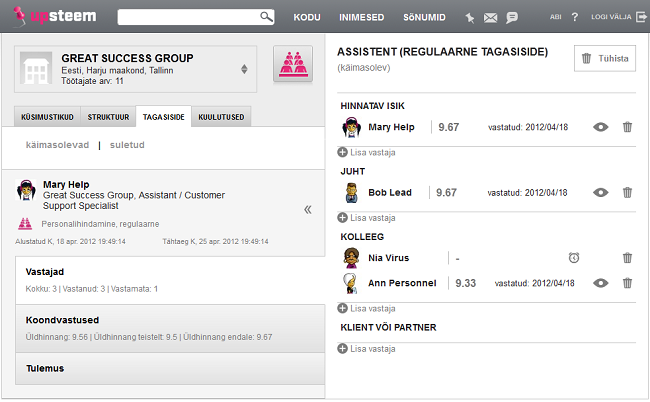The width and height of the screenshot is (650, 402).
Task: Click the reminder clock icon for Nia Virus
Action: 574,258
